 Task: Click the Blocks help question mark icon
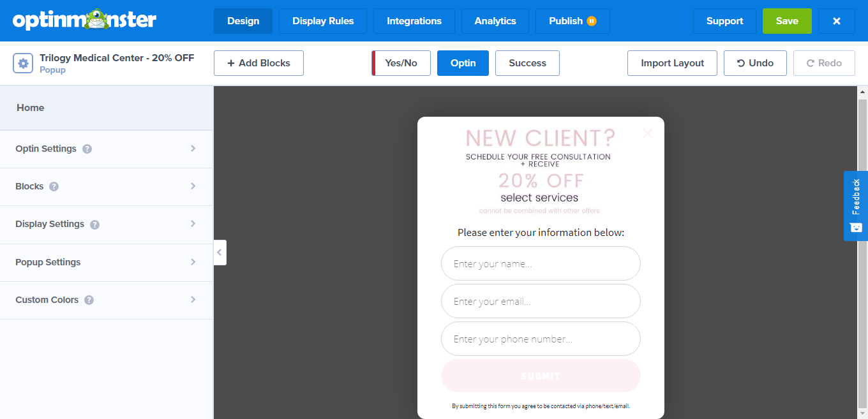click(x=54, y=187)
